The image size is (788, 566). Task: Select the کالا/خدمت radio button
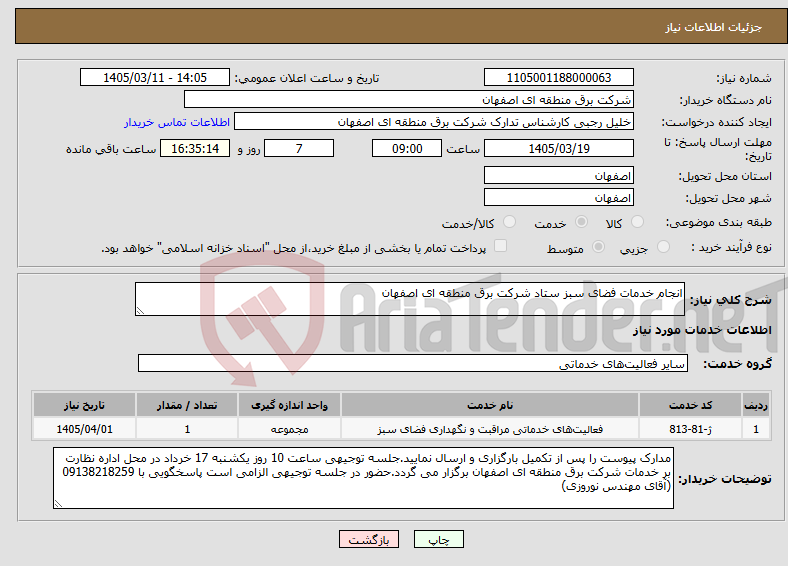(510, 222)
